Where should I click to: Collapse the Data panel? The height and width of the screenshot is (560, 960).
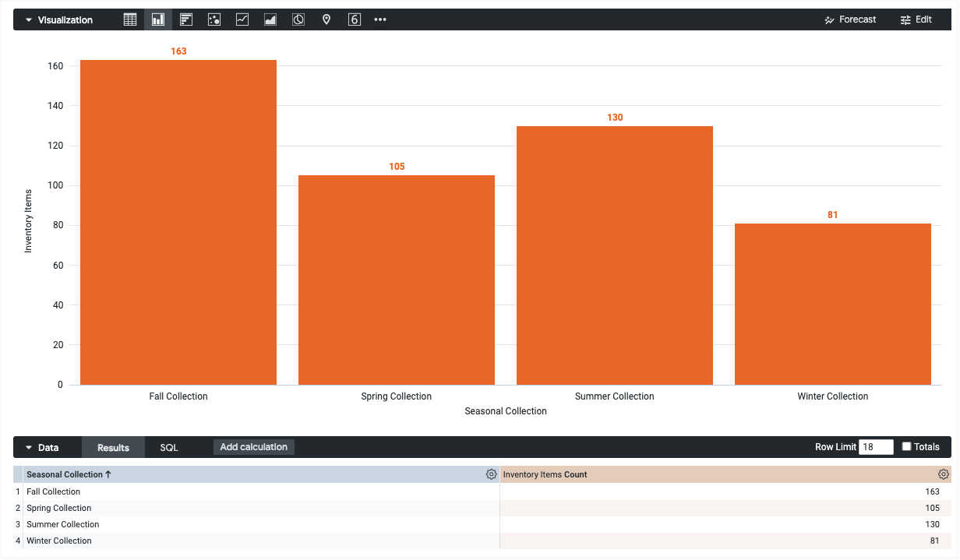(28, 447)
